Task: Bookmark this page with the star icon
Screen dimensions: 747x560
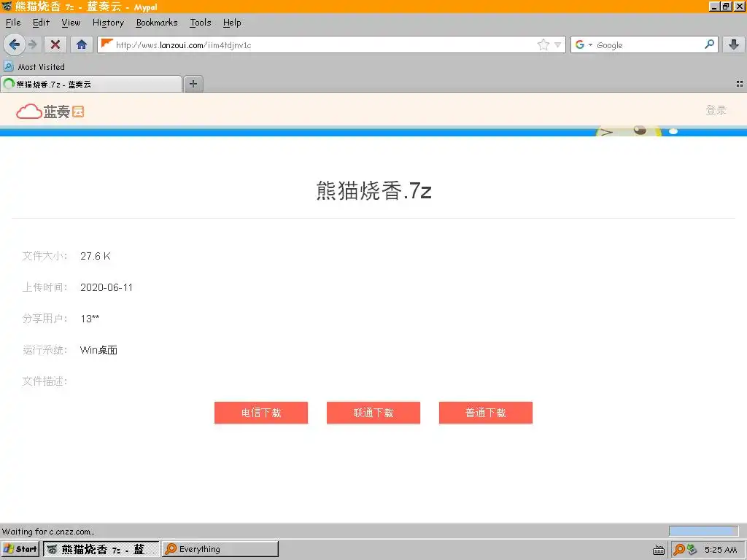Action: pyautogui.click(x=543, y=44)
